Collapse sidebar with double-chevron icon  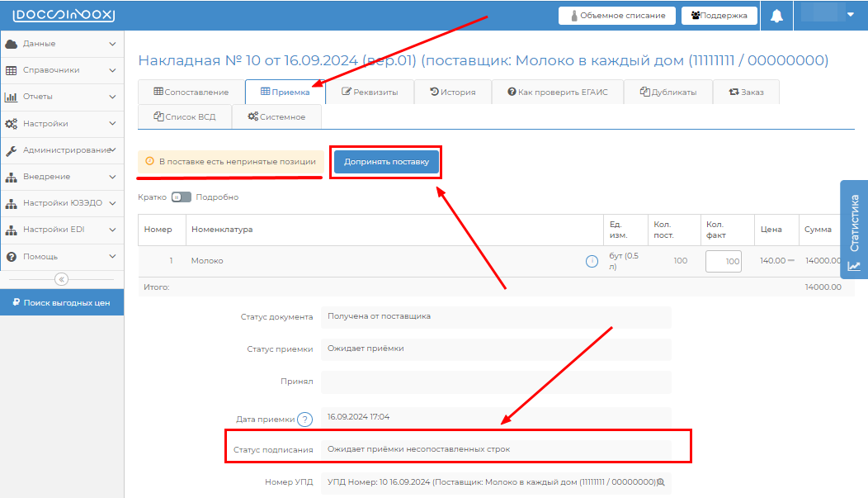(x=62, y=279)
